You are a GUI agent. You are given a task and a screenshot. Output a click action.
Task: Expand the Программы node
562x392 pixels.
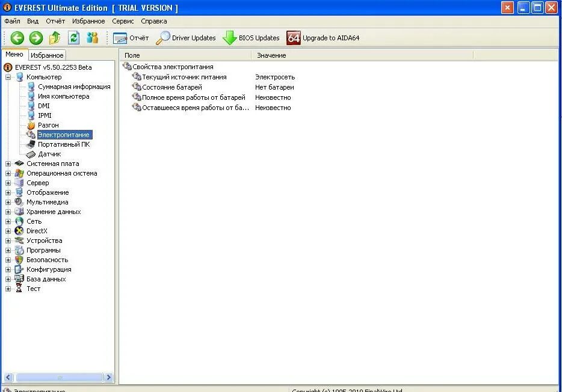click(8, 250)
